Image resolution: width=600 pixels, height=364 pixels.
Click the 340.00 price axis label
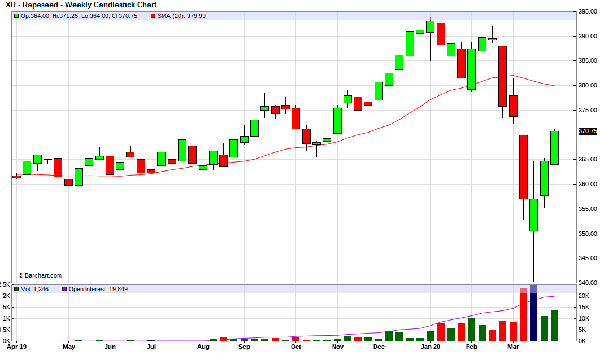coord(587,283)
